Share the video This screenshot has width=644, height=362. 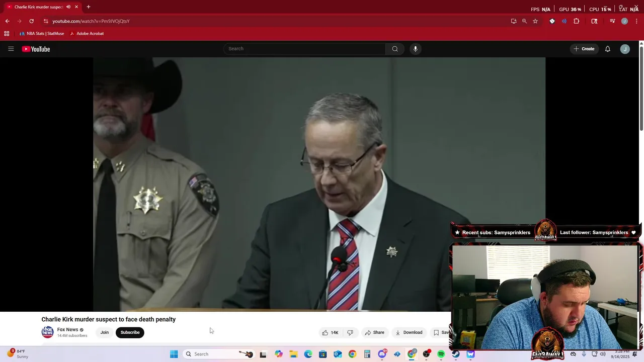[374, 332]
